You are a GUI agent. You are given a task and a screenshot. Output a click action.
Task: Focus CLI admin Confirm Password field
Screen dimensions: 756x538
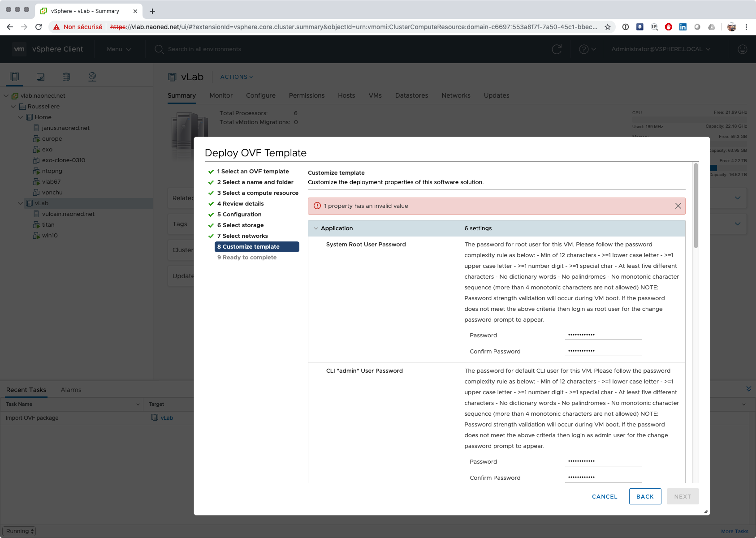pos(603,478)
